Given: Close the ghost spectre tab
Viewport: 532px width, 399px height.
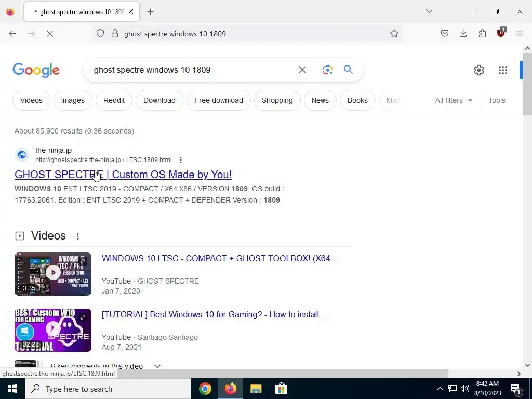Looking at the screenshot, I should coord(131,12).
